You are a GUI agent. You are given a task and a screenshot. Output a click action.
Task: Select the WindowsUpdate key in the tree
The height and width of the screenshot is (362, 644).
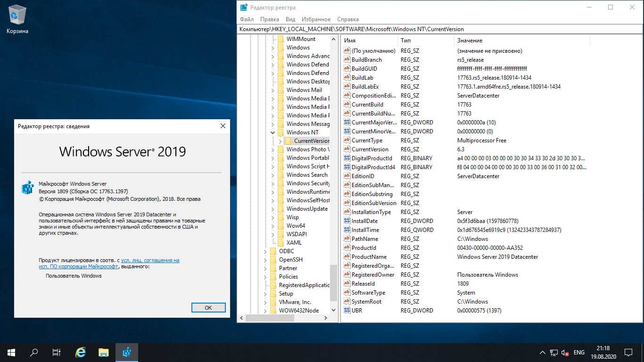[307, 209]
